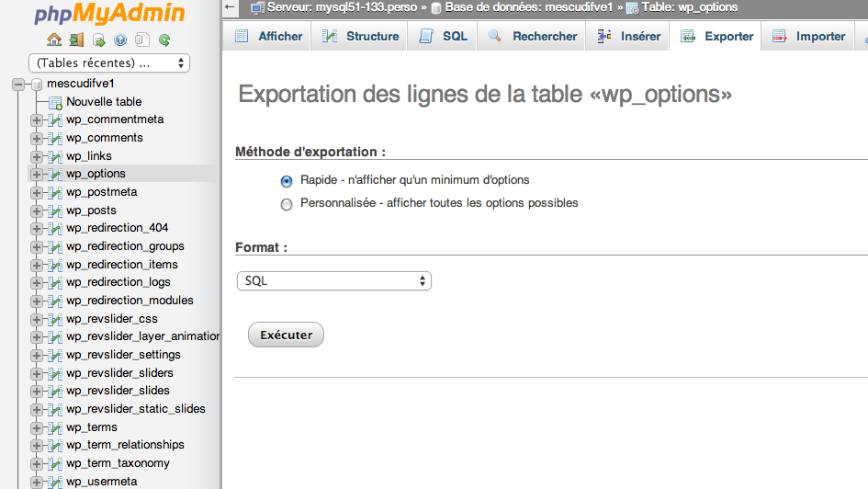
Task: Click the wp_postmeta table icon
Action: (x=55, y=193)
